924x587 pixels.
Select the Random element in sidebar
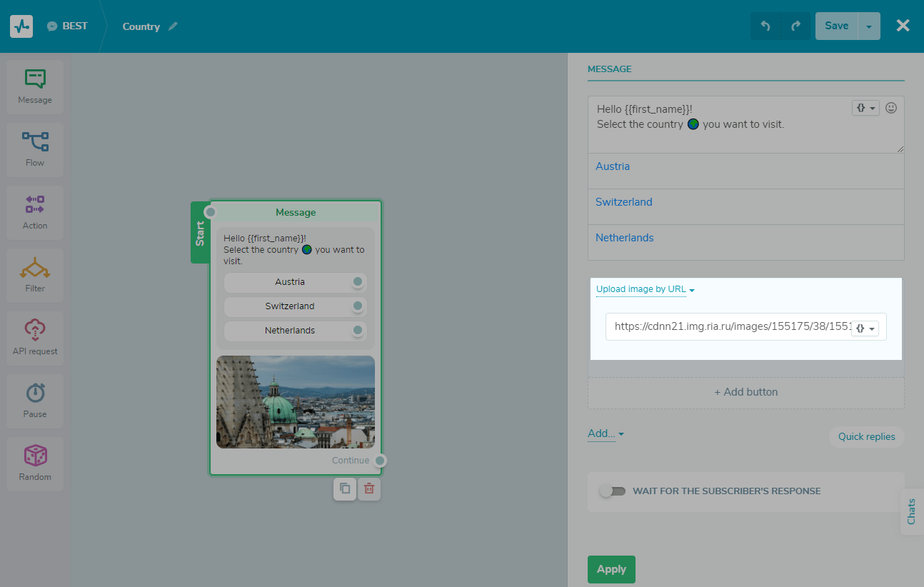point(35,463)
